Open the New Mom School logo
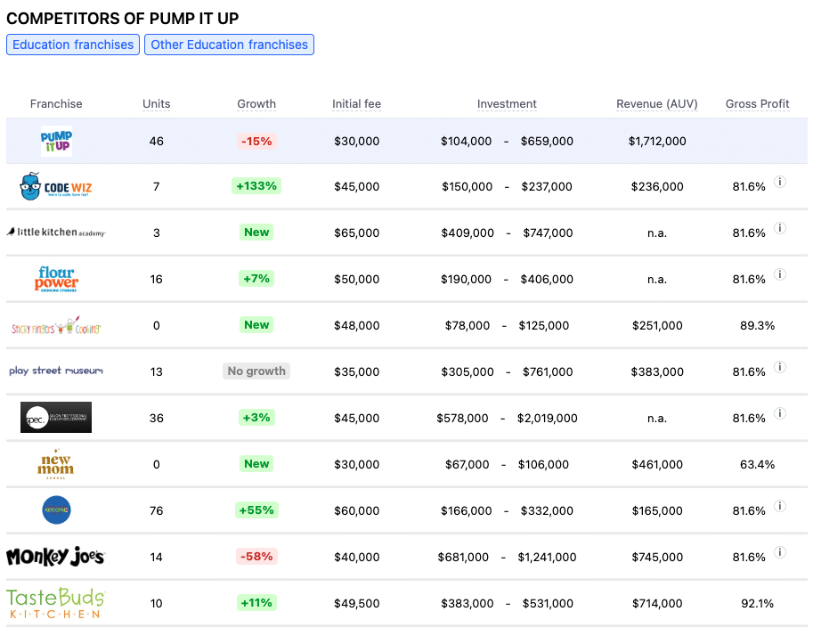 pos(55,464)
